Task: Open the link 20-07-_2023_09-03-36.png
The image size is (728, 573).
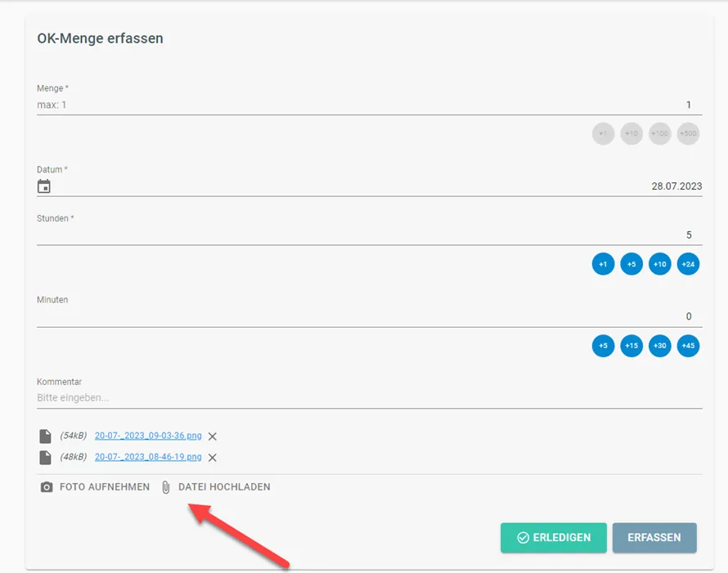Action: (148, 436)
